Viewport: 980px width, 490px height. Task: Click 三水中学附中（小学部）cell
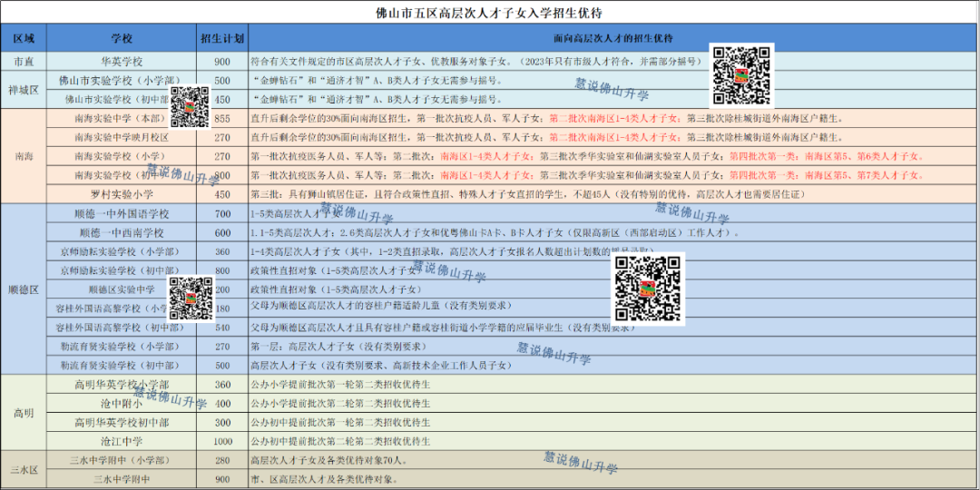pyautogui.click(x=122, y=461)
